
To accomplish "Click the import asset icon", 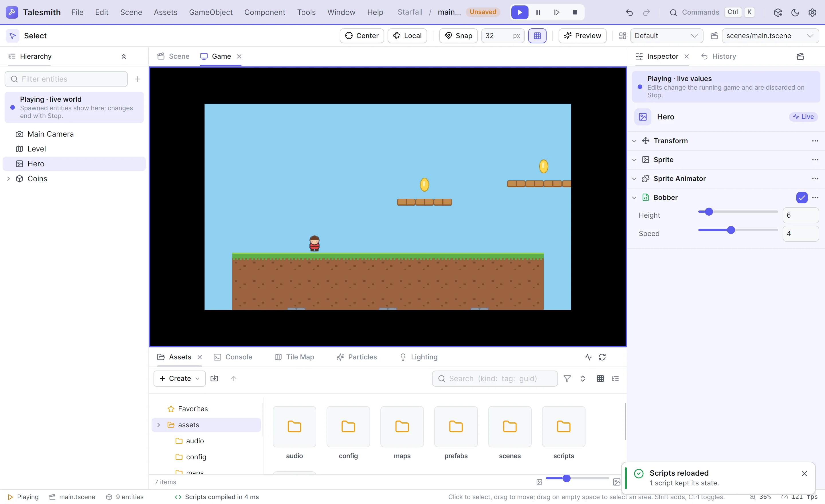I will (x=214, y=379).
